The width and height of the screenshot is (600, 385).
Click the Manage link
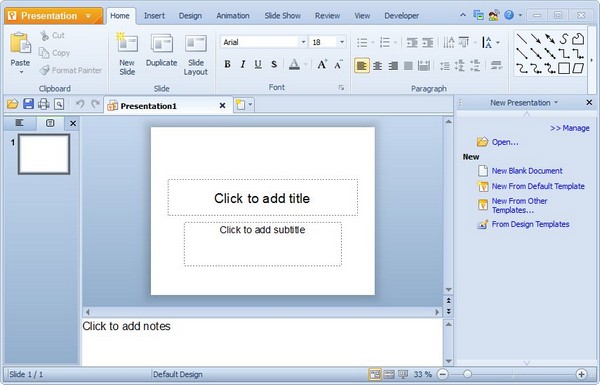[570, 128]
